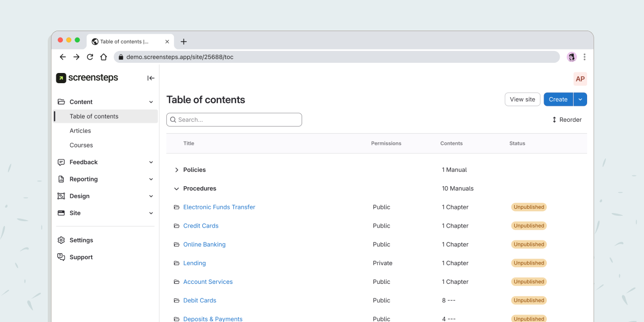Reload the page
The image size is (644, 322).
(90, 57)
